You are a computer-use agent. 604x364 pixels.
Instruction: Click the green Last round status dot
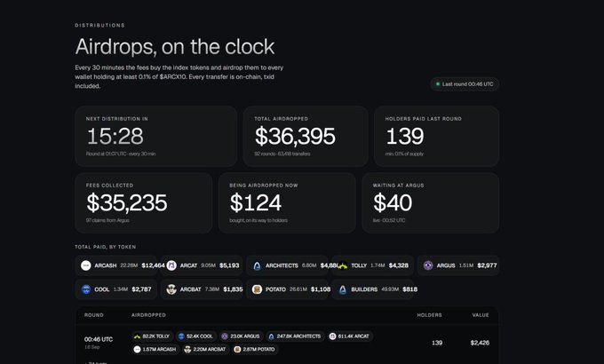438,83
